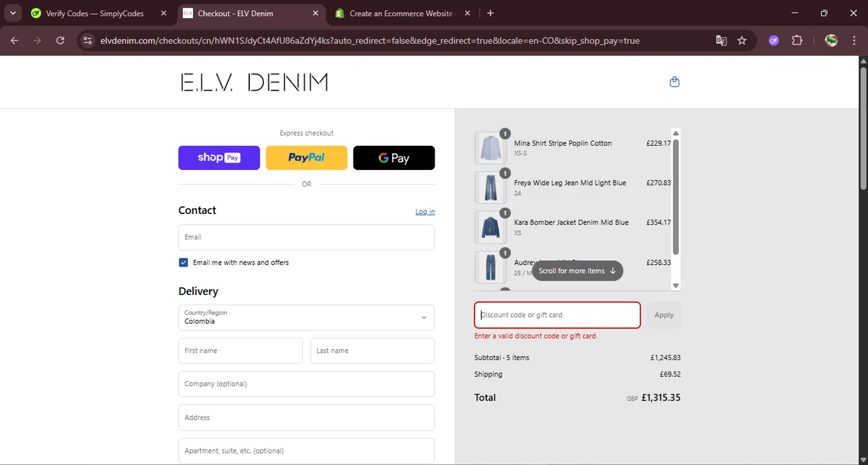868x465 pixels.
Task: Bookmark this page with the star icon
Action: [742, 40]
